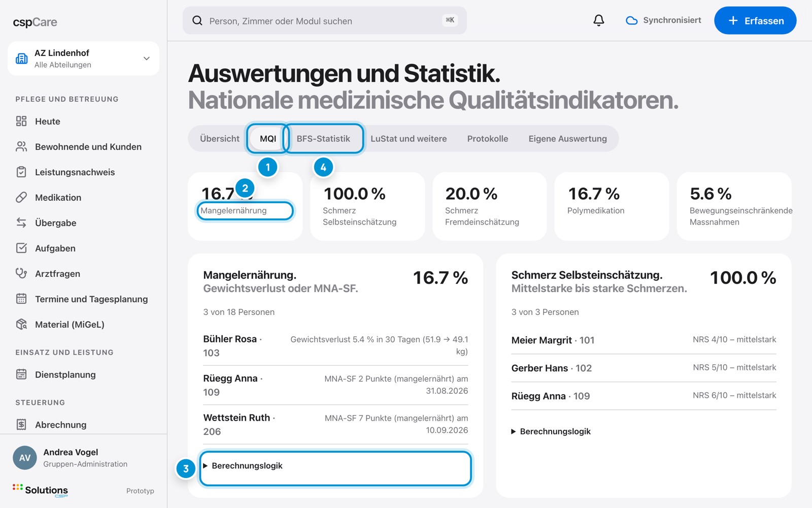Click the AV user avatar

tap(25, 458)
